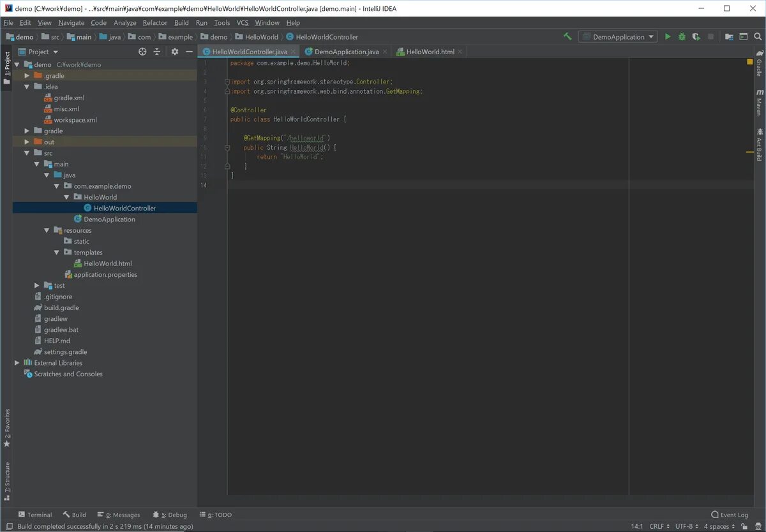Open the 6: TODO tool window
Screen dimensions: 766x532
point(216,515)
